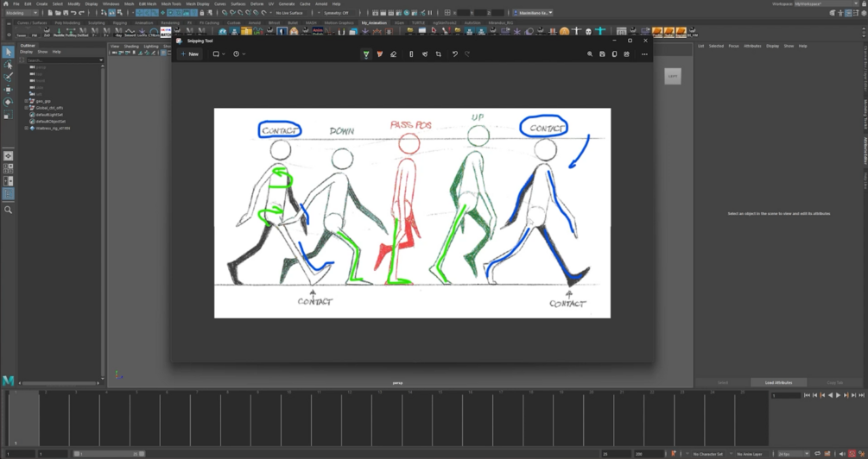
Task: Click the open scene folder icon
Action: coord(58,13)
